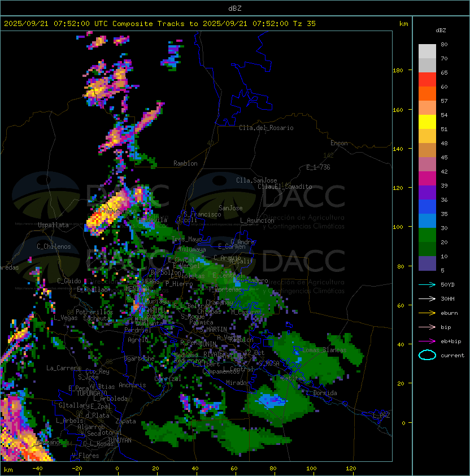470x476 pixels.
Task: Click the Mirador map label
Action: point(238,383)
